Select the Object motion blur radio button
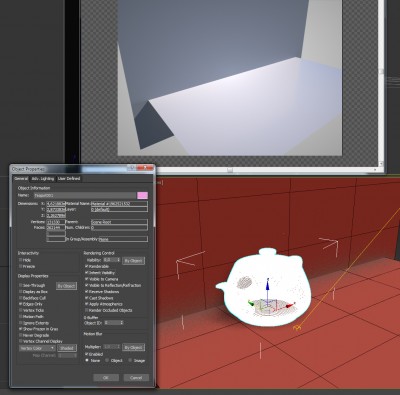Viewport: 400px width, 395px height. point(107,360)
